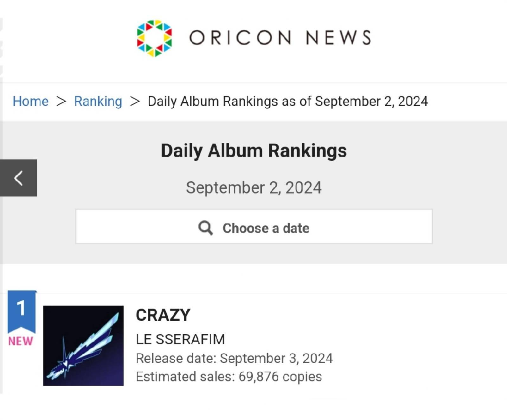The height and width of the screenshot is (420, 507).
Task: Click the blue rank 1 ribbon badge
Action: (x=22, y=312)
